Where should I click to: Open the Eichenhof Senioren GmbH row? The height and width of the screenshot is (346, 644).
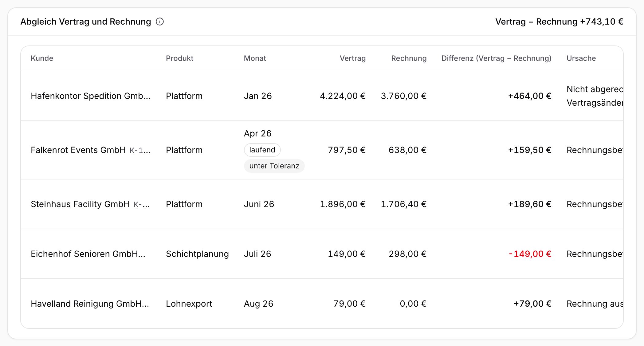(322, 254)
